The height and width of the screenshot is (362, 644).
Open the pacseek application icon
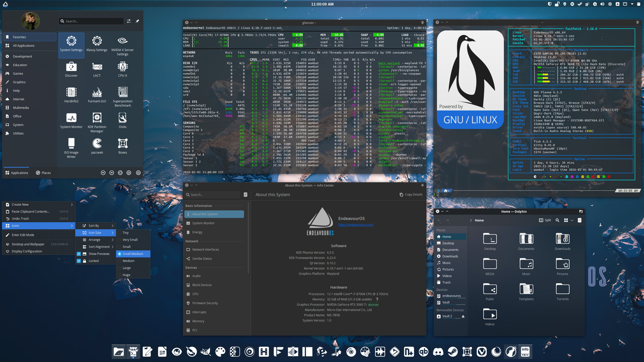pyautogui.click(x=97, y=146)
